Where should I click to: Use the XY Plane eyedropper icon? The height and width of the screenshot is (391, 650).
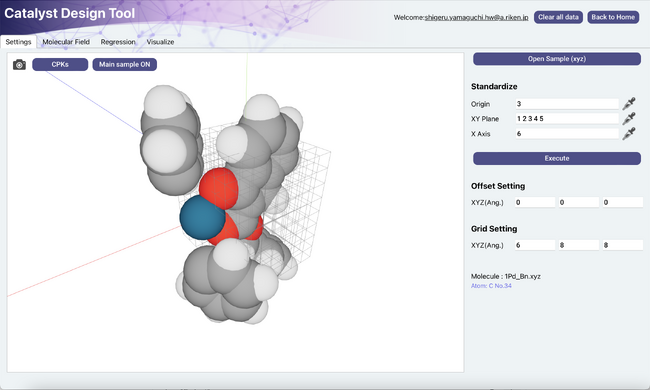click(629, 119)
